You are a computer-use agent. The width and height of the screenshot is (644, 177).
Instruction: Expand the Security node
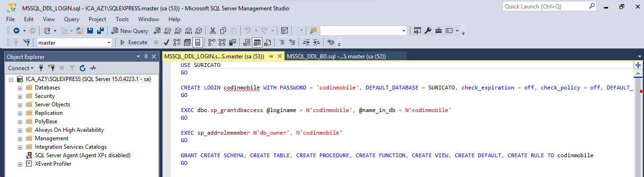(x=20, y=96)
